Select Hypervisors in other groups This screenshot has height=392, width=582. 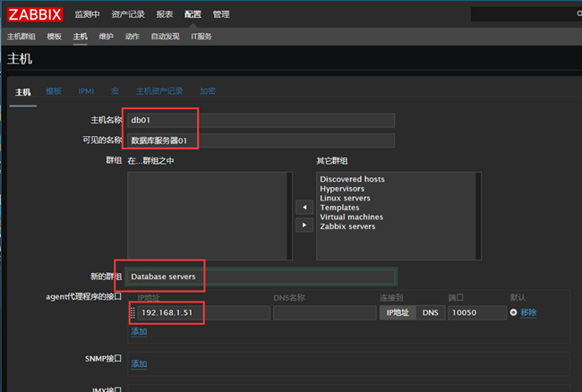coord(342,189)
